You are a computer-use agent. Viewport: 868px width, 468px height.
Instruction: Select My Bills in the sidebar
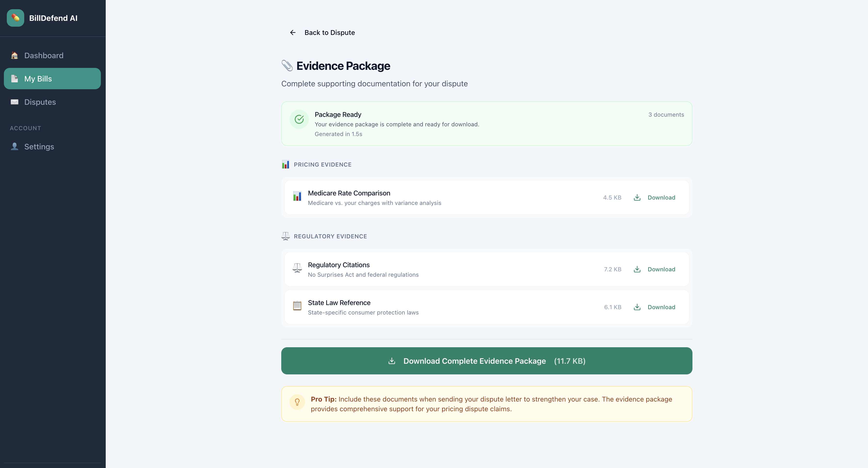coord(38,79)
